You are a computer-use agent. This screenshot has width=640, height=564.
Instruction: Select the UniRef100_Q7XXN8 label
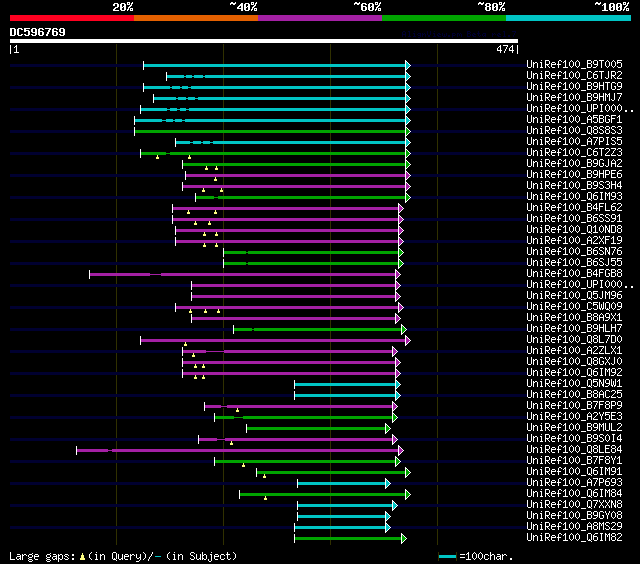574,505
